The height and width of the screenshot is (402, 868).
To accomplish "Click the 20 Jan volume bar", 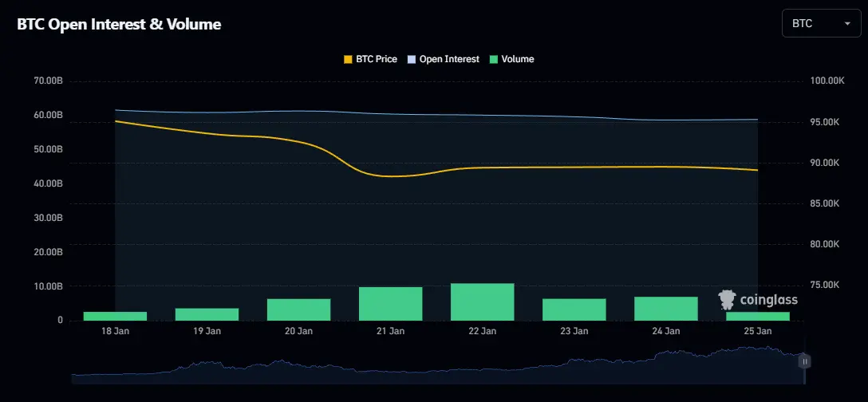I will (299, 309).
